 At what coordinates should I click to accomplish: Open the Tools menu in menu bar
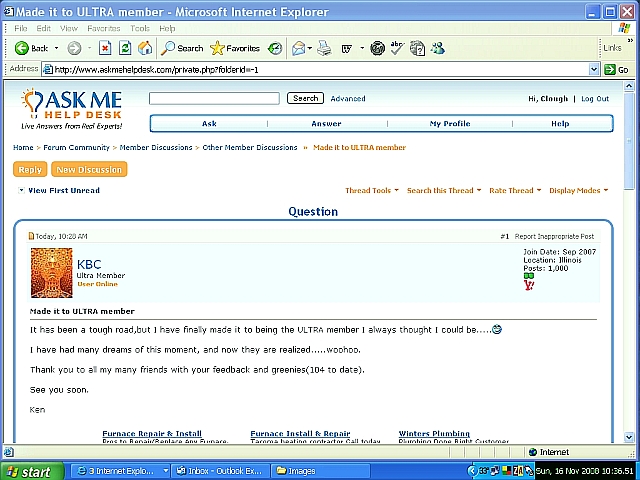(139, 28)
